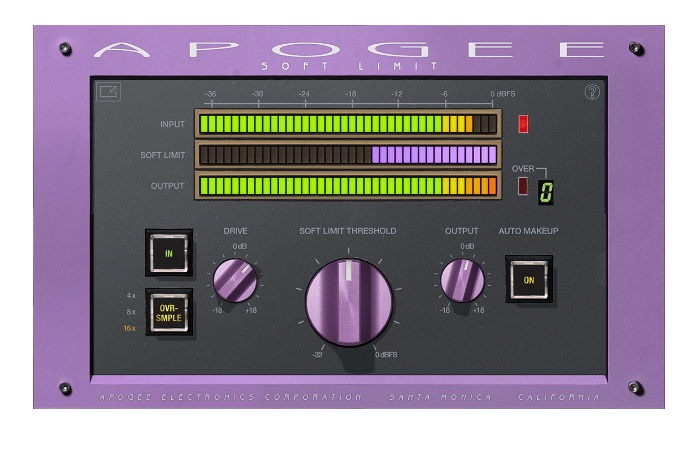Click the -18 meter scale label
This screenshot has height=454, width=693.
coord(350,94)
